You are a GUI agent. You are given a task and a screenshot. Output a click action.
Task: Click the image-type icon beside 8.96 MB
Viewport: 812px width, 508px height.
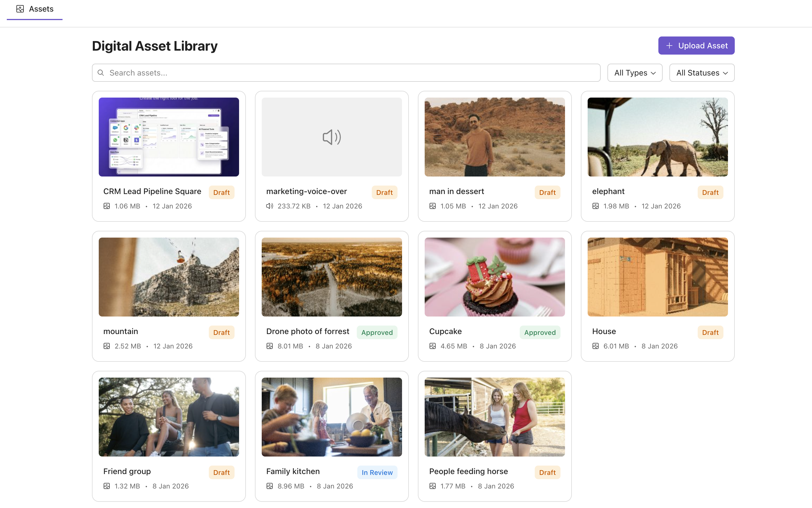point(270,486)
